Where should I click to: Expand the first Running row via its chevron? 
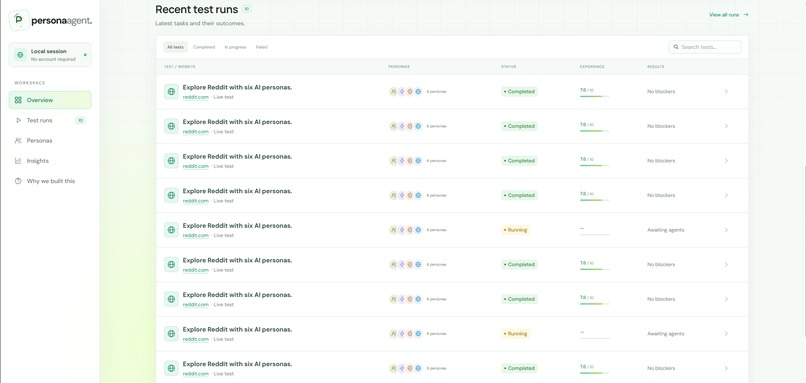click(x=726, y=230)
